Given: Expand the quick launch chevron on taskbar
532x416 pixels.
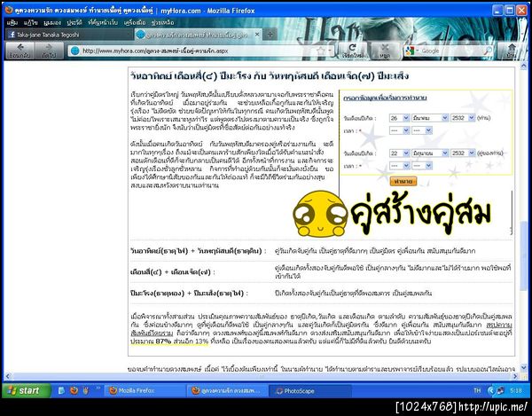Looking at the screenshot, I should (98, 388).
